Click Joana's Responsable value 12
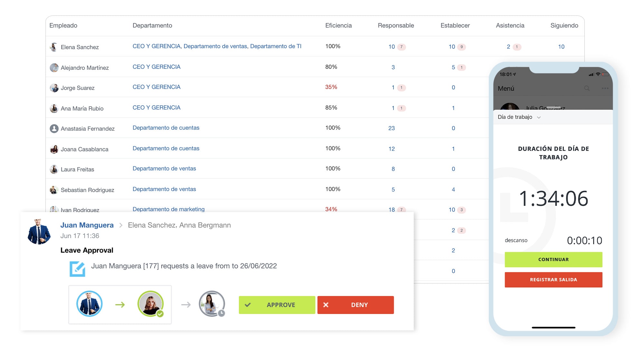 tap(392, 149)
